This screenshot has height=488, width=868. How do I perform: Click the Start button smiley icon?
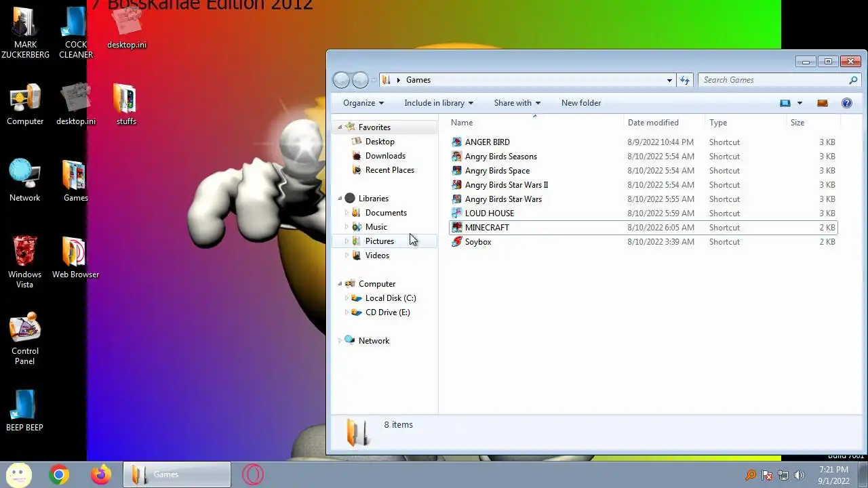coord(19,474)
